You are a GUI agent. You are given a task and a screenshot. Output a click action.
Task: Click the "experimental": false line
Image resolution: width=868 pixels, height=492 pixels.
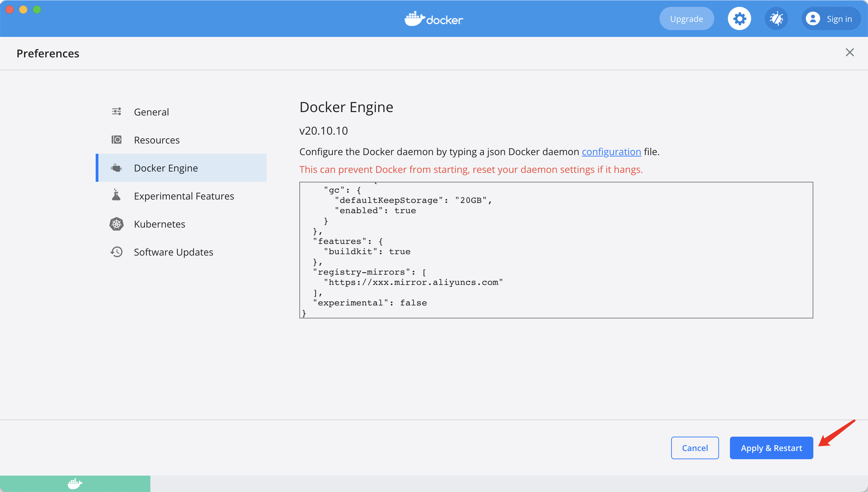click(x=370, y=303)
